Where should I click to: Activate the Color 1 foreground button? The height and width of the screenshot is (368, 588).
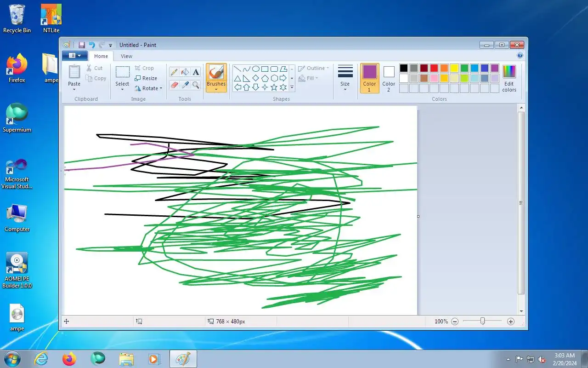(x=370, y=78)
